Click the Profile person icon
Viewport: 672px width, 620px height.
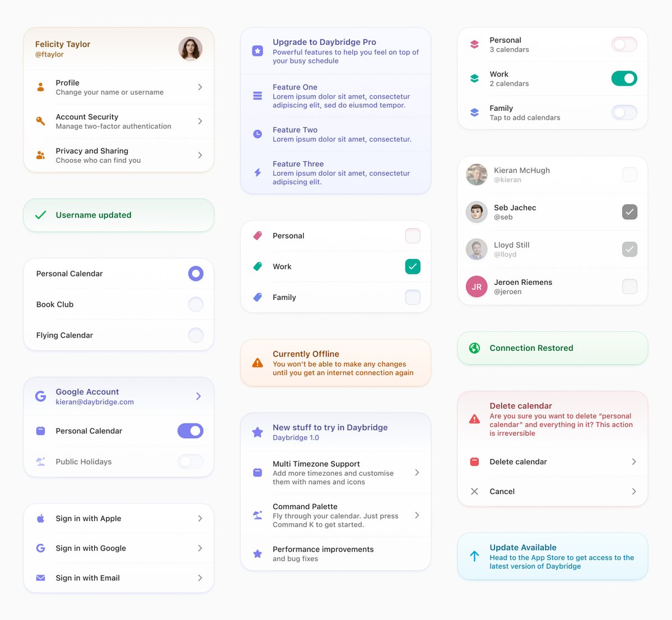point(40,87)
